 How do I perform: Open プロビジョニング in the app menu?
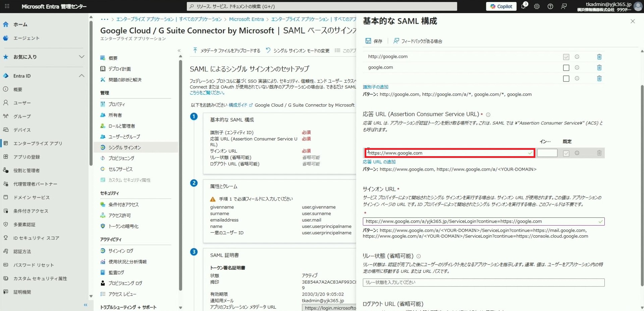point(121,158)
